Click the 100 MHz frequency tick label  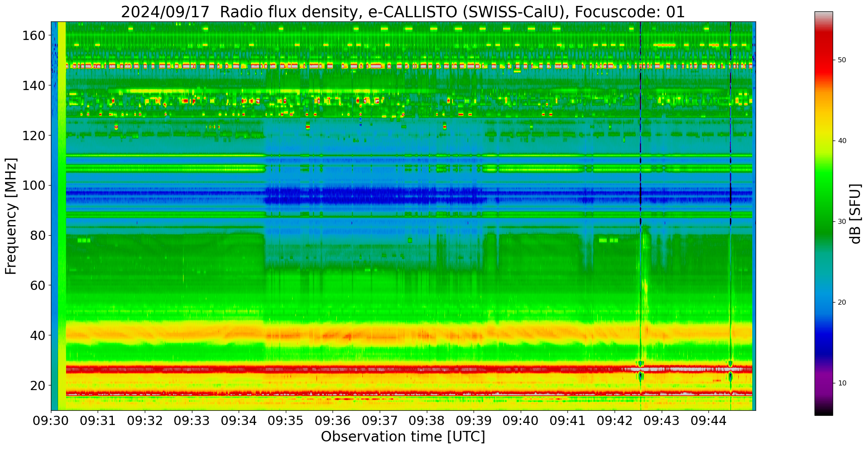(x=33, y=186)
